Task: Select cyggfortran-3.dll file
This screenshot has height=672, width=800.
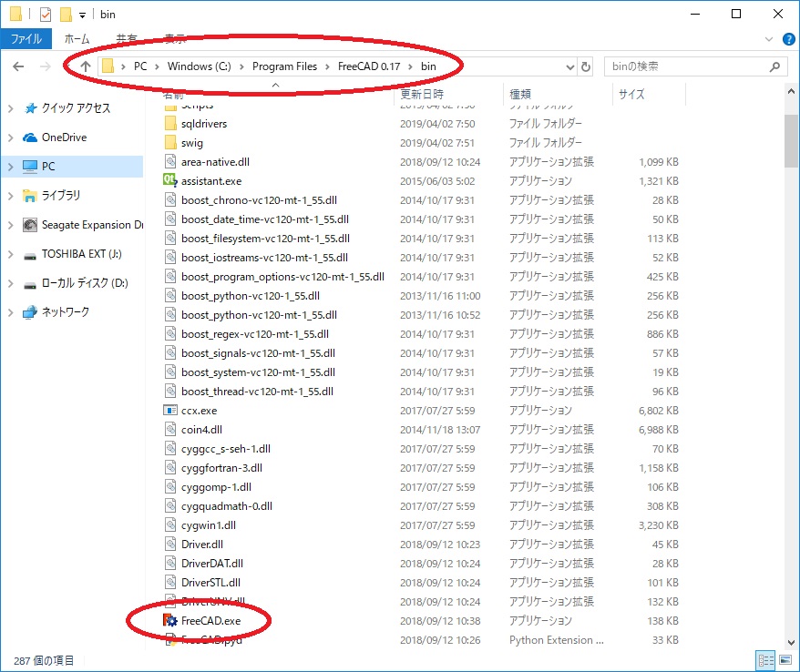Action: pos(221,467)
